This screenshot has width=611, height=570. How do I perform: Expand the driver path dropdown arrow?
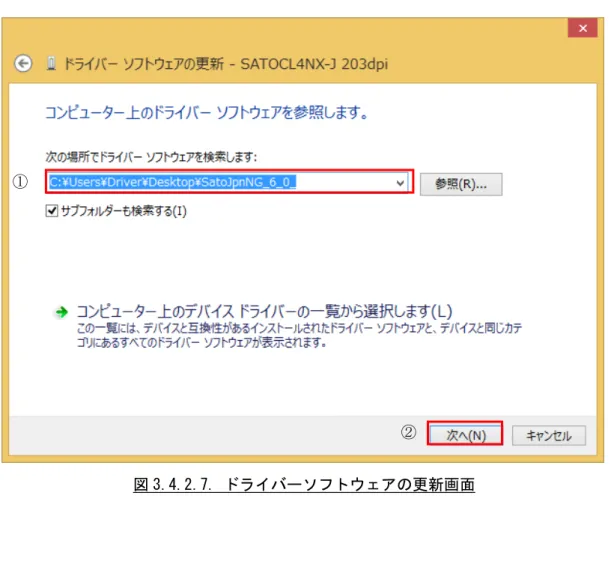click(x=400, y=182)
